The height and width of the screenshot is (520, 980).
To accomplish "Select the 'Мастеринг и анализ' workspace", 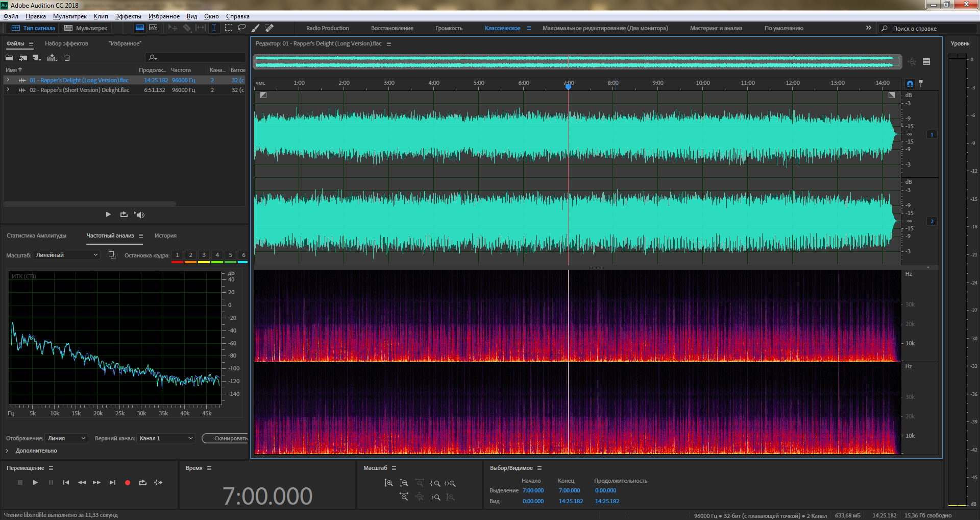I will (716, 28).
